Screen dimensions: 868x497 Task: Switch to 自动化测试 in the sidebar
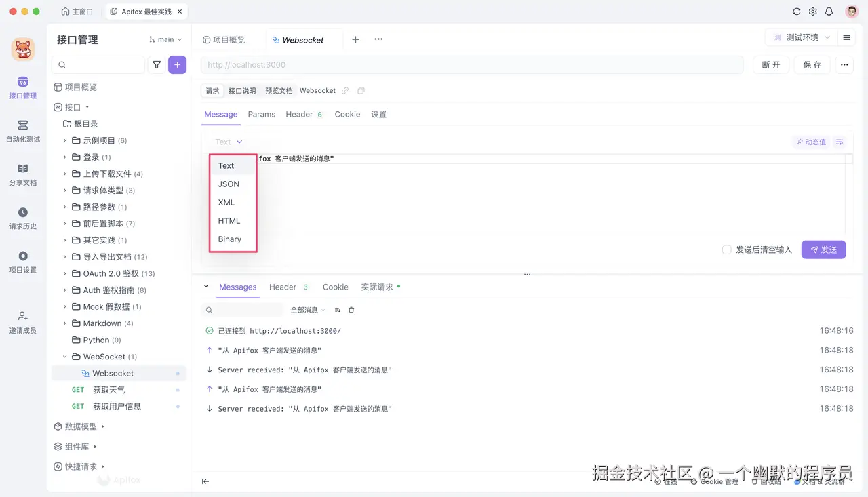22,133
